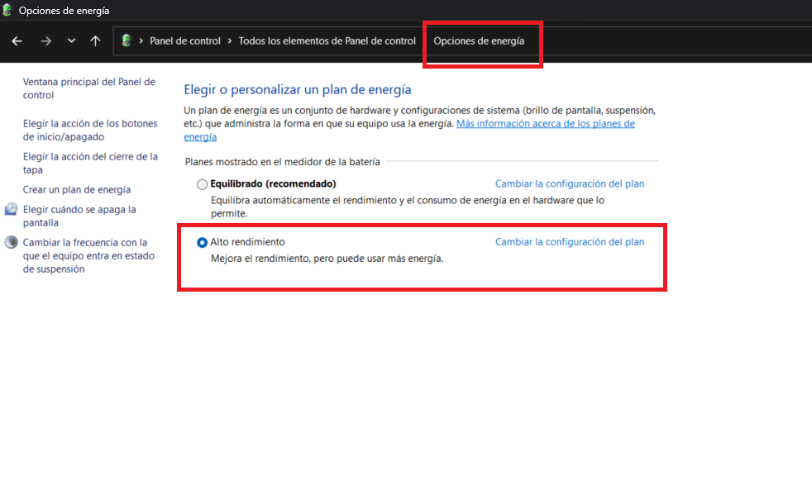Screen dimensions: 812x504
Task: Open Elegir la acción del cierre de la tapa
Action: [x=90, y=163]
